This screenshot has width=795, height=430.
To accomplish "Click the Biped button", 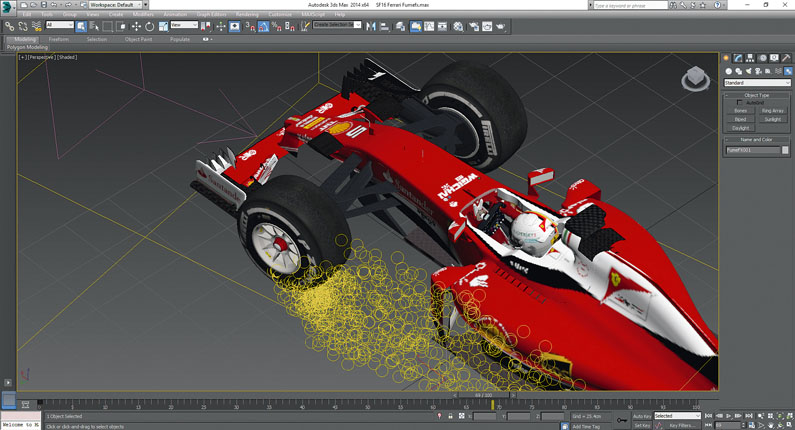I will point(740,119).
